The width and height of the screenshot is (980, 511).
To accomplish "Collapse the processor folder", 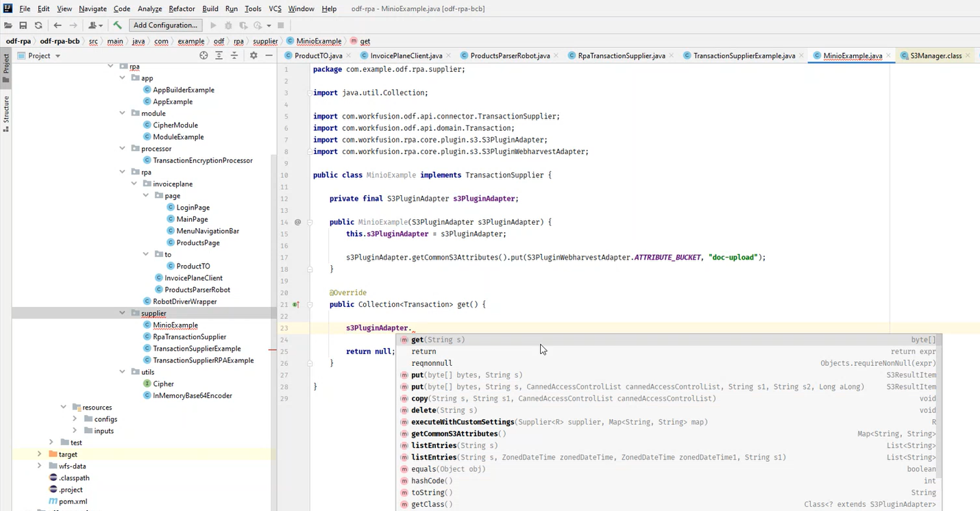I will [123, 148].
